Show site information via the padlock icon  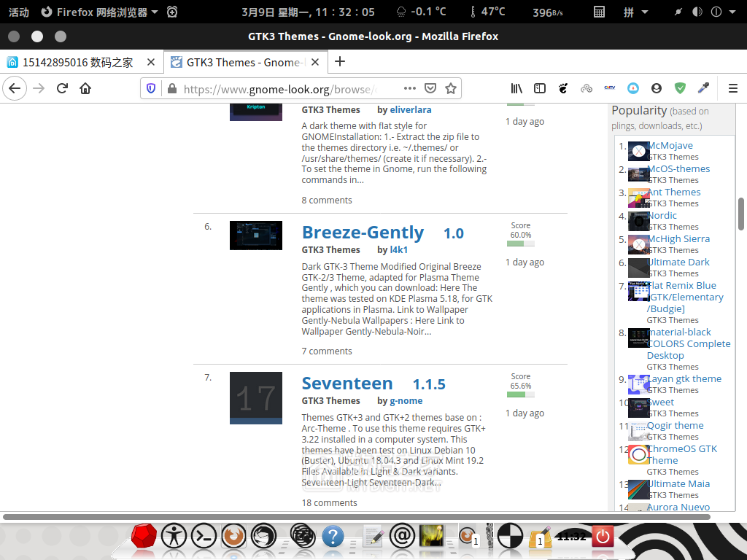[172, 88]
